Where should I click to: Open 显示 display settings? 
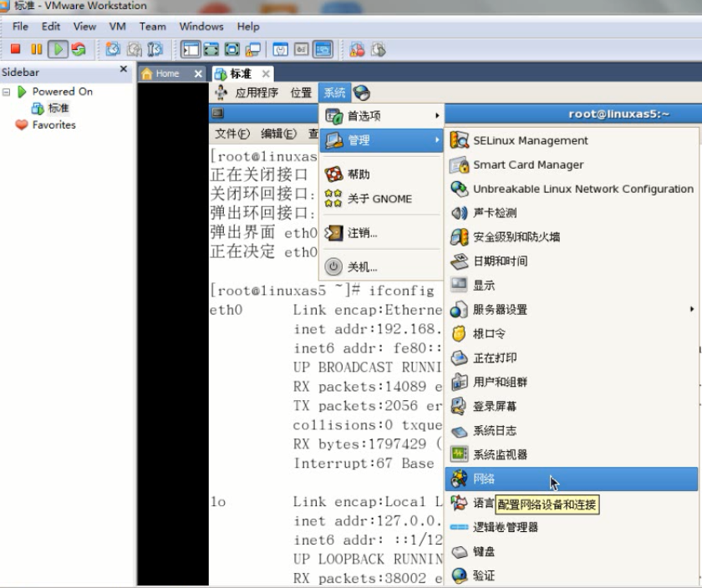point(572,286)
